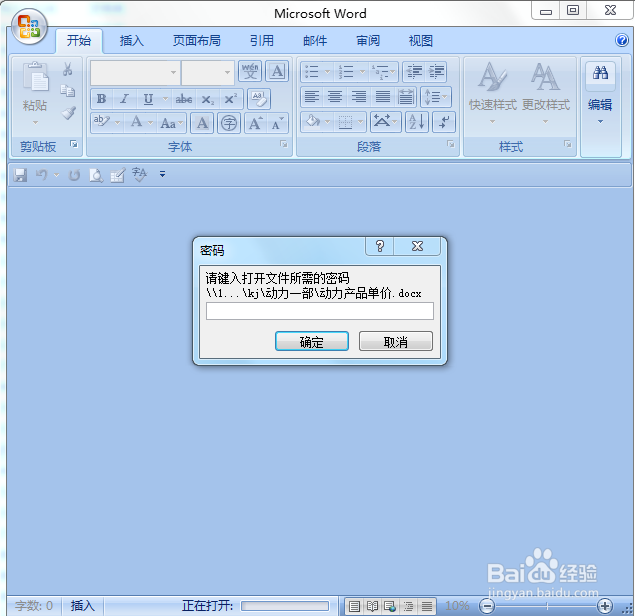
Task: Toggle Italic formatting
Action: 124,99
